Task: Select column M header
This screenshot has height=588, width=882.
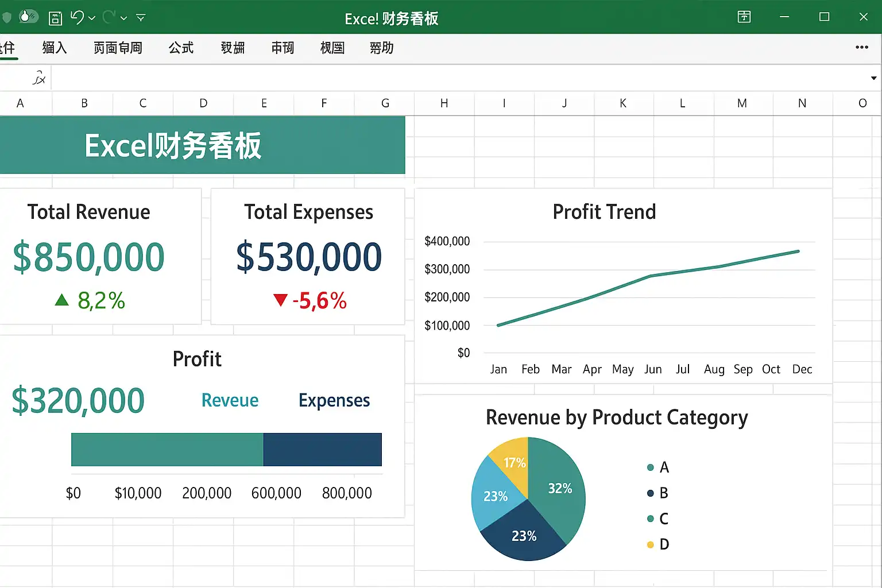Action: tap(742, 103)
